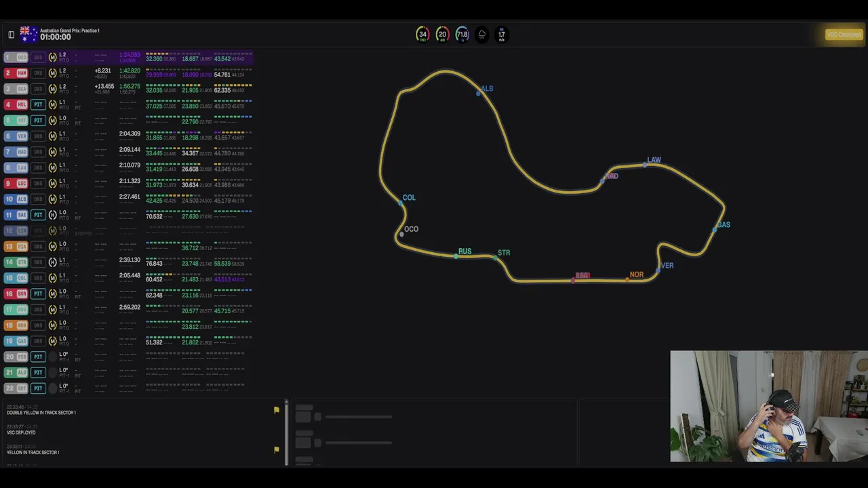Click the 2:59.202 lap time

tap(130, 307)
